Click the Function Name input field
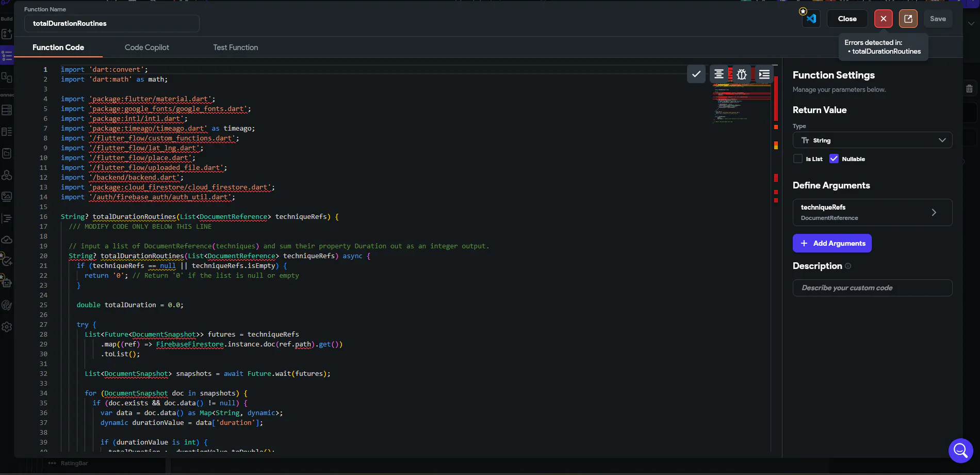Screen dimensions: 980x475 (x=112, y=23)
